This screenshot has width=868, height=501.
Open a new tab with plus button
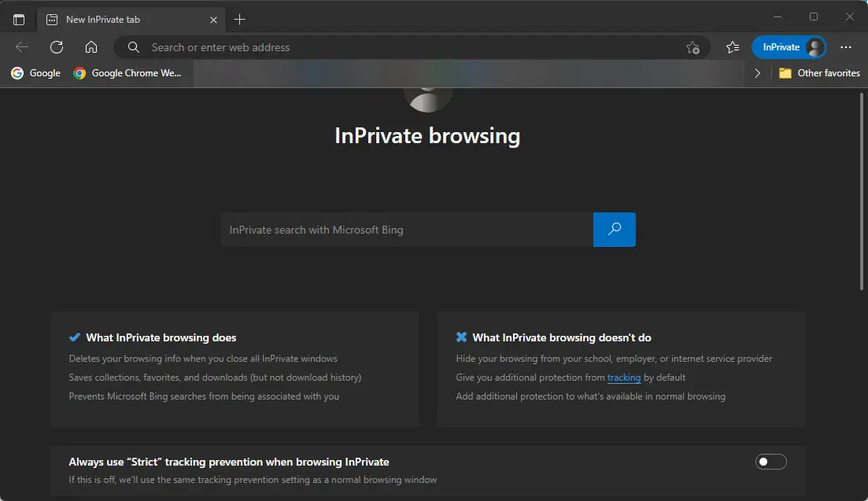[239, 20]
